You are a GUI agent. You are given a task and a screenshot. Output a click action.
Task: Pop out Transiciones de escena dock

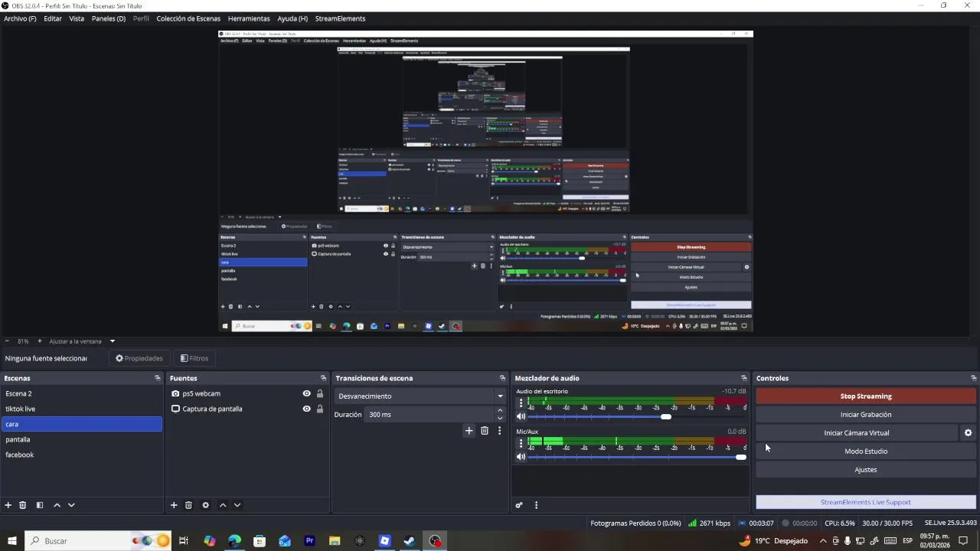click(502, 378)
